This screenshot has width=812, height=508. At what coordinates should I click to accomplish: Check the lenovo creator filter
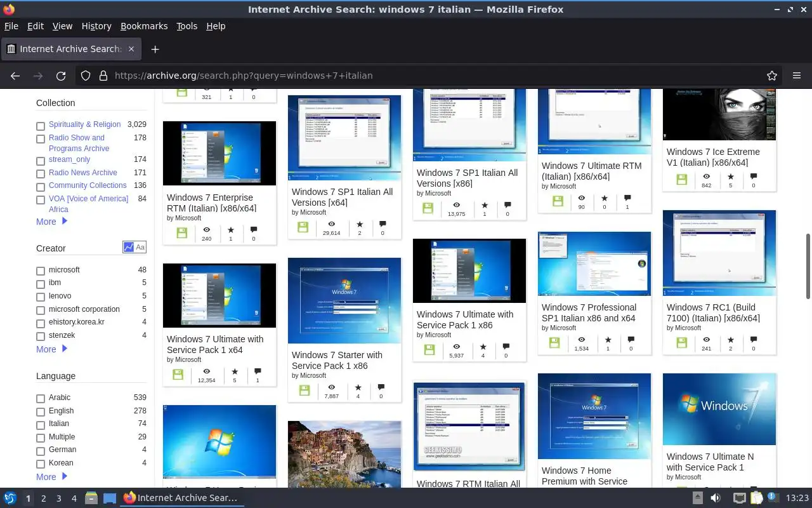pos(41,297)
